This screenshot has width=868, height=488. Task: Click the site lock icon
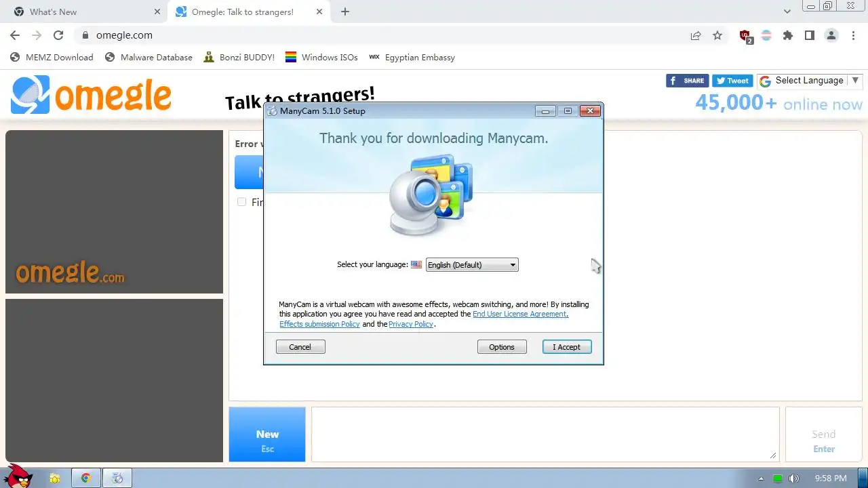click(x=85, y=35)
